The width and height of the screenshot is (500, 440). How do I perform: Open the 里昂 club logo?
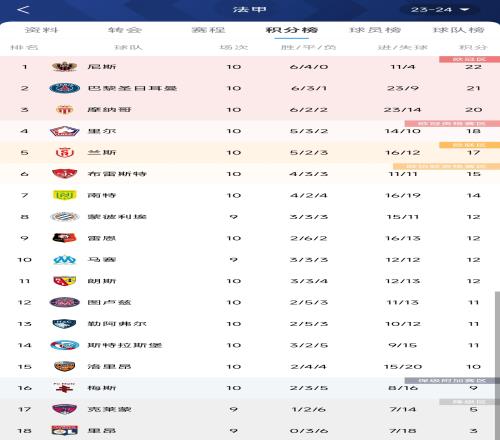[65, 430]
